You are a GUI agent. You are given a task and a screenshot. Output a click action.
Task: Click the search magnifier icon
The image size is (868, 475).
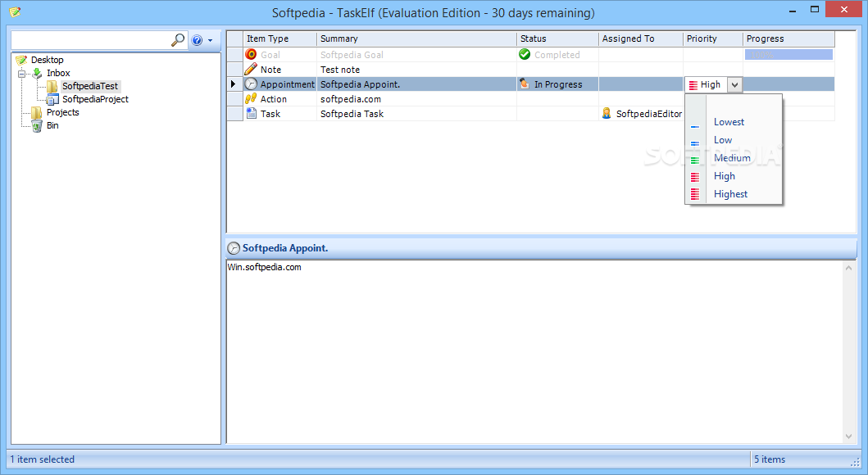(x=178, y=40)
